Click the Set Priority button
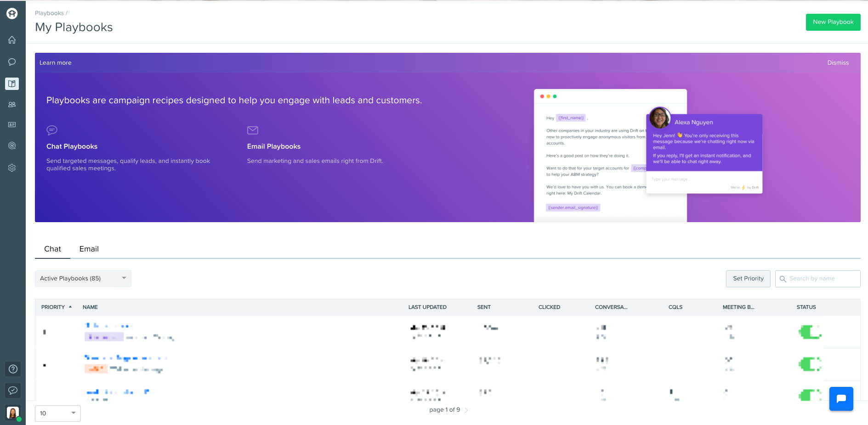Image resolution: width=868 pixels, height=425 pixels. 748,279
